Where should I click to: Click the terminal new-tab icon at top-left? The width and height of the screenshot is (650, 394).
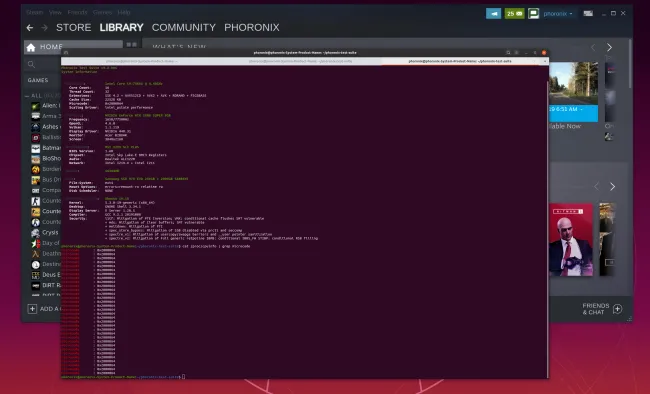click(66, 53)
